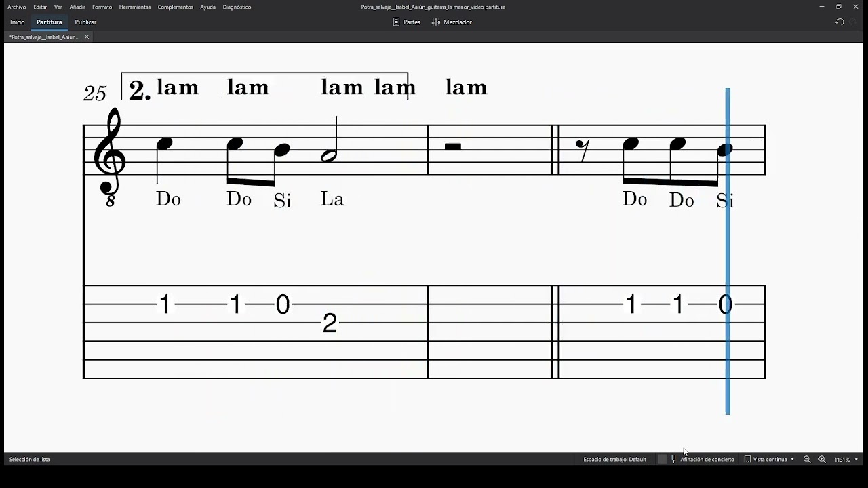
Task: Close the Potra_salvaje score tab
Action: coord(87,37)
